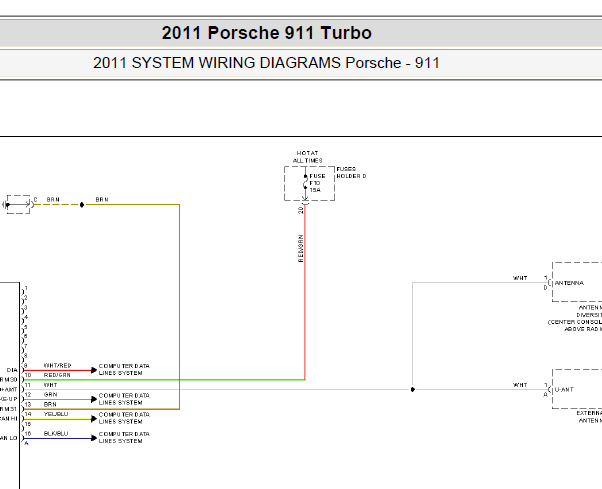The width and height of the screenshot is (602, 489).
Task: Click pin number 20 below the fuse holder
Action: point(300,210)
